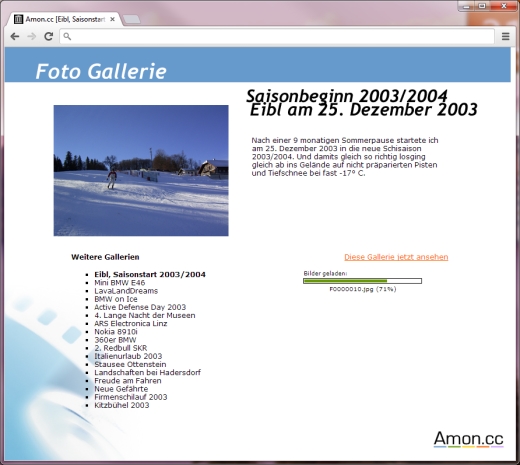Click 'Weitere Gallerien' heading

(105, 257)
